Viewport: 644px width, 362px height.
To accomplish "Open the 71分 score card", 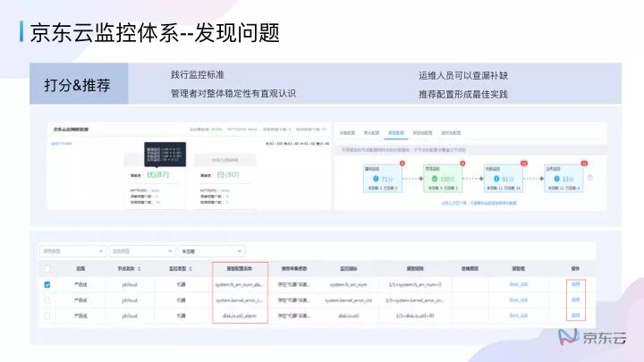I will pyautogui.click(x=383, y=179).
